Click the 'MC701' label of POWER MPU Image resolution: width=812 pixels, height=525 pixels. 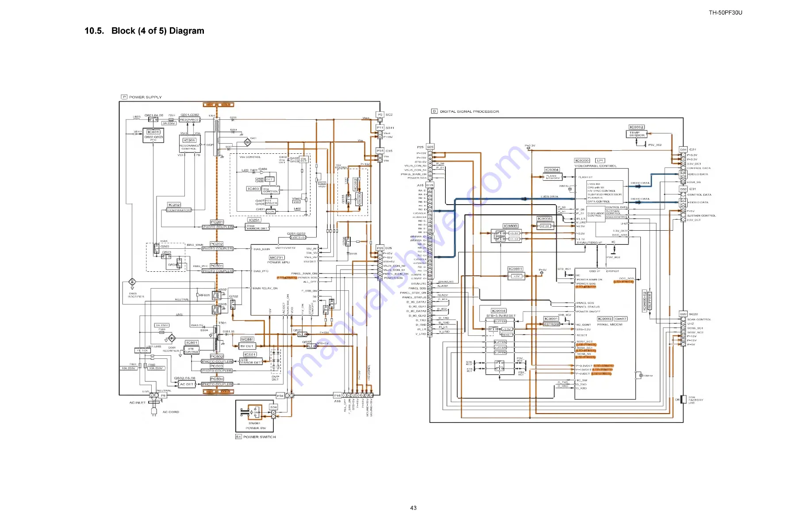point(277,258)
